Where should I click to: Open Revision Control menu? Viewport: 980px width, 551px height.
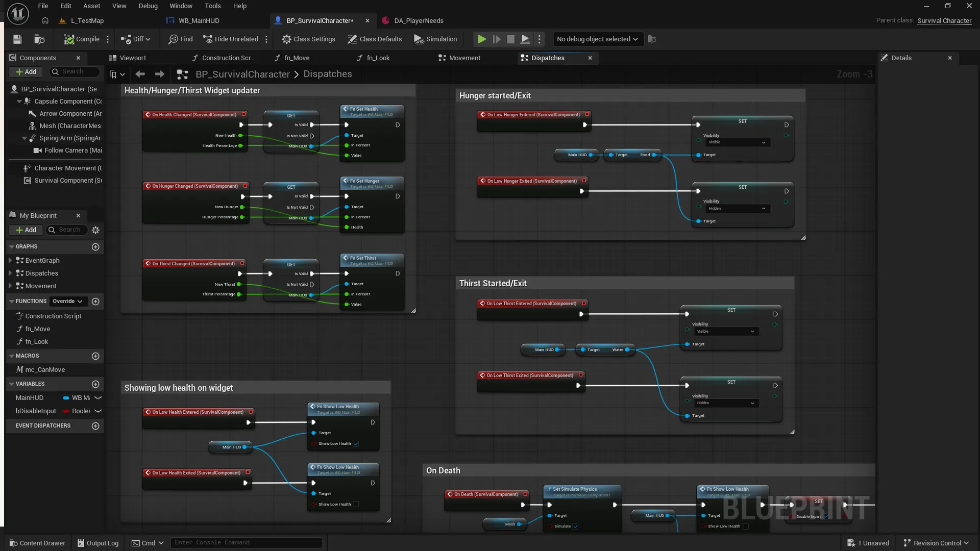coord(936,543)
